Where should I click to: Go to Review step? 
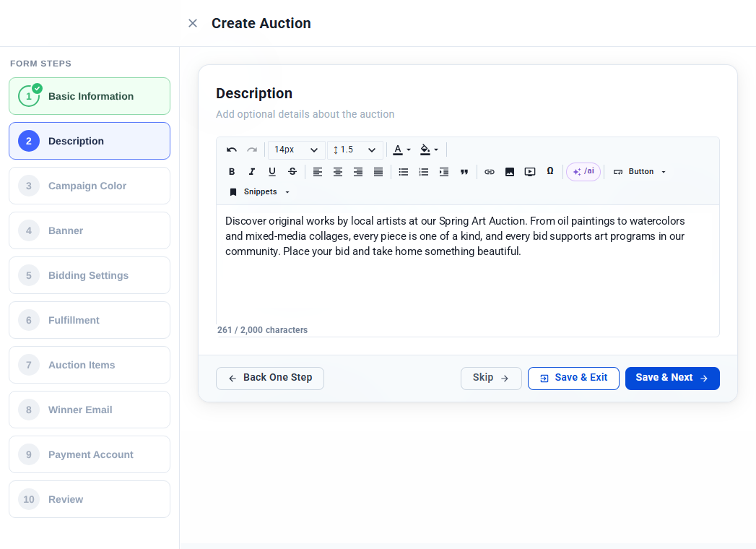coord(90,499)
